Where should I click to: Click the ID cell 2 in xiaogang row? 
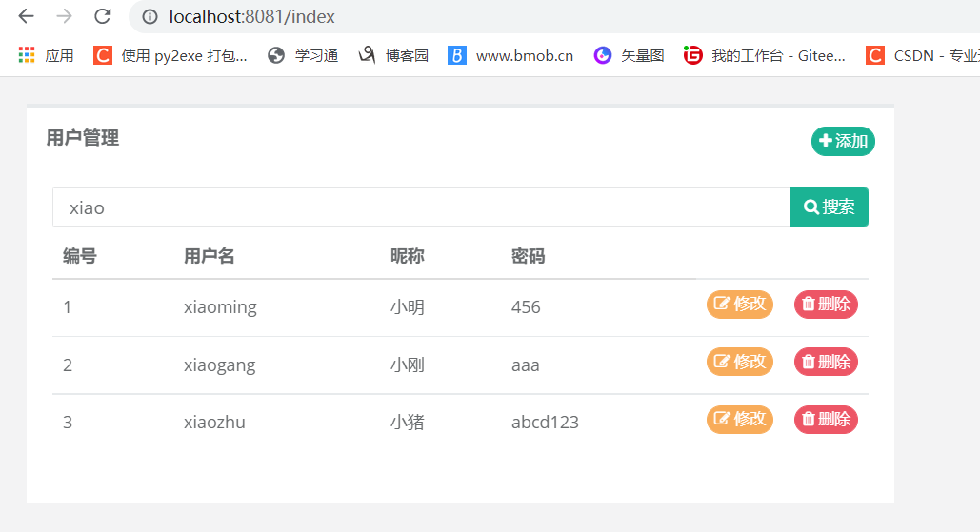(x=68, y=365)
